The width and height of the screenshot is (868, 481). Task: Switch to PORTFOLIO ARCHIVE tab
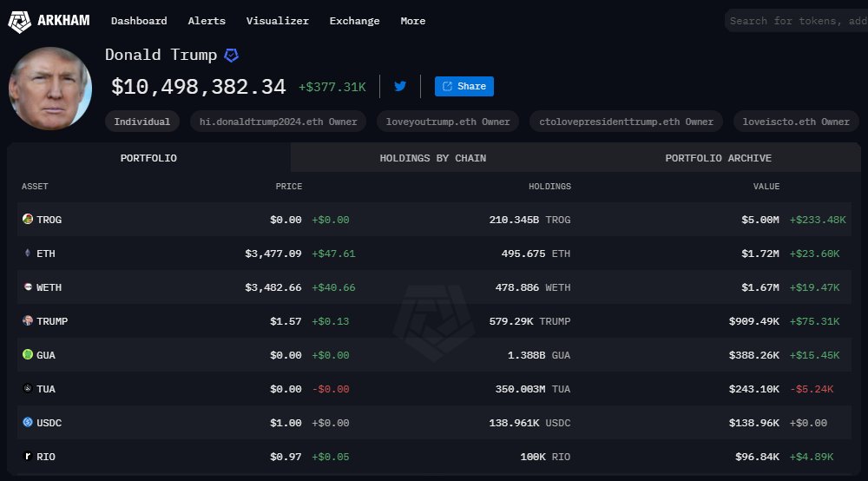(718, 158)
